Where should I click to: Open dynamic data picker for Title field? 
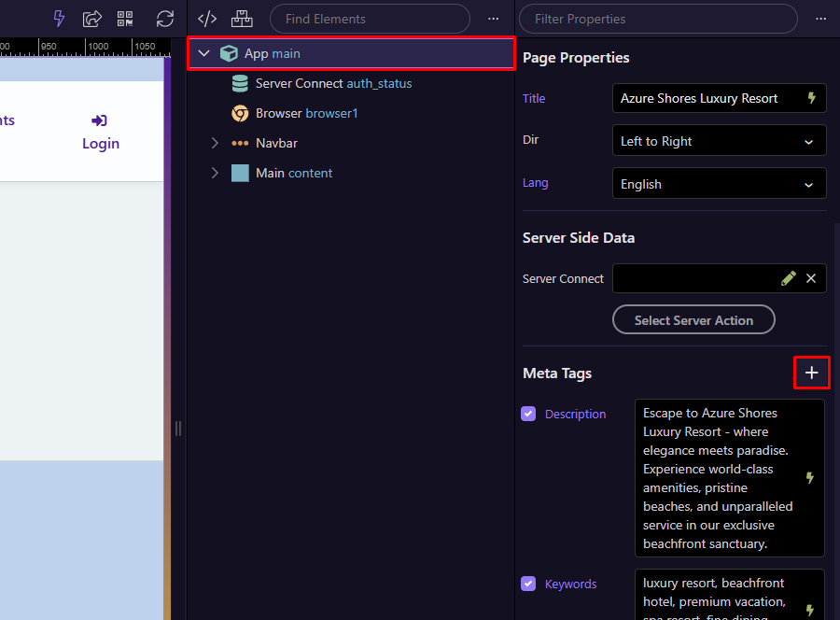click(x=811, y=98)
